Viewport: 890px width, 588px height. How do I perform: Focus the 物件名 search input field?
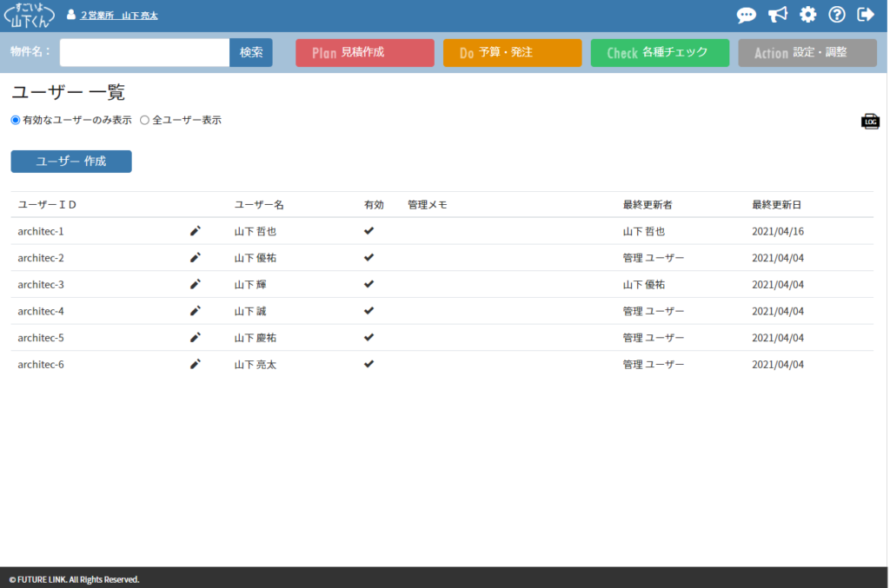[144, 53]
